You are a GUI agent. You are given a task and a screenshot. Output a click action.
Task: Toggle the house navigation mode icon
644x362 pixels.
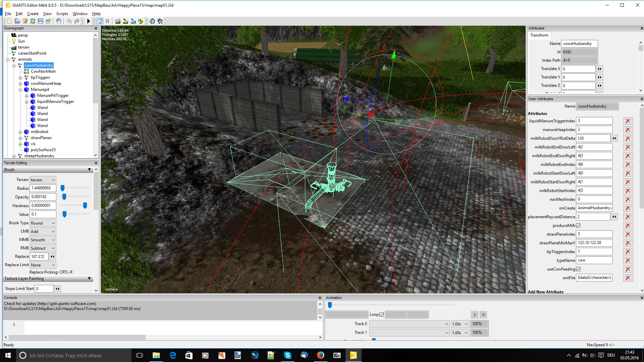pyautogui.click(x=100, y=21)
